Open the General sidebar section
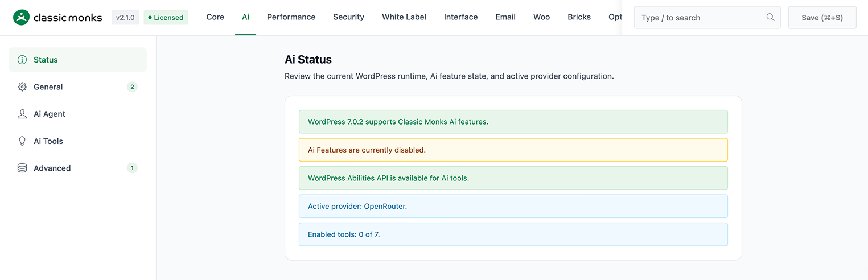Image resolution: width=868 pixels, height=280 pixels. click(77, 87)
